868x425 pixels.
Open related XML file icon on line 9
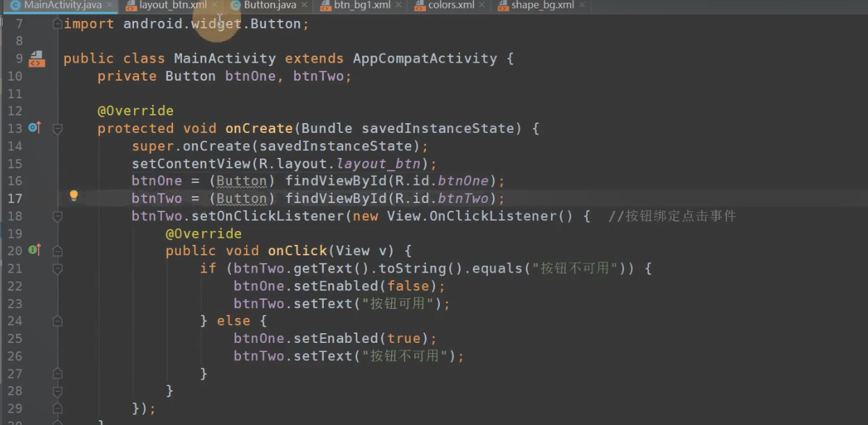pos(36,58)
